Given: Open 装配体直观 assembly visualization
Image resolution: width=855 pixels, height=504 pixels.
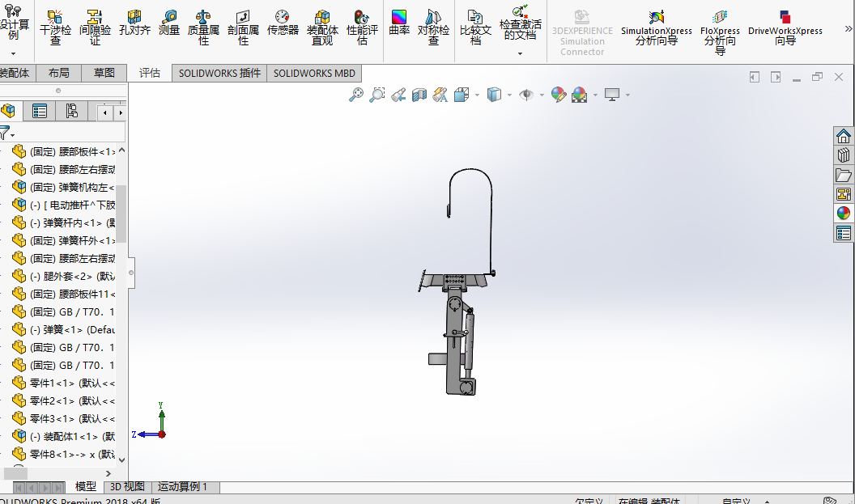Looking at the screenshot, I should coord(322,28).
